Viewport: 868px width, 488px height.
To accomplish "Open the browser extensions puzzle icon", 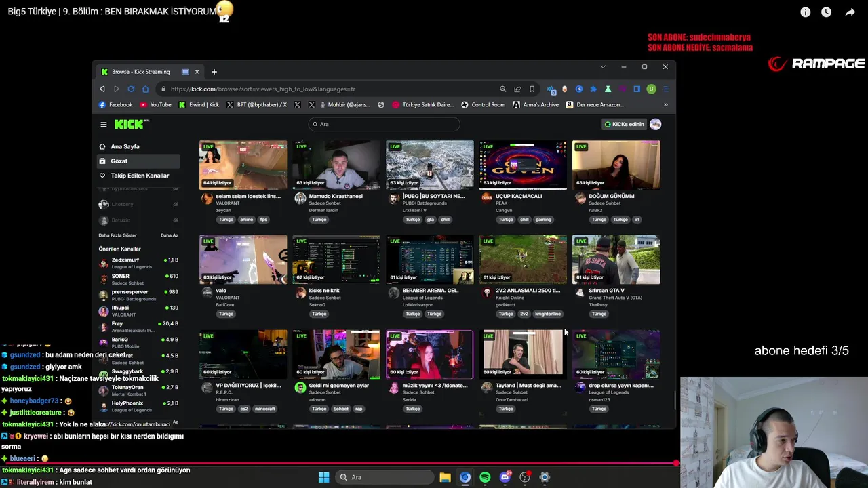I will tap(593, 89).
